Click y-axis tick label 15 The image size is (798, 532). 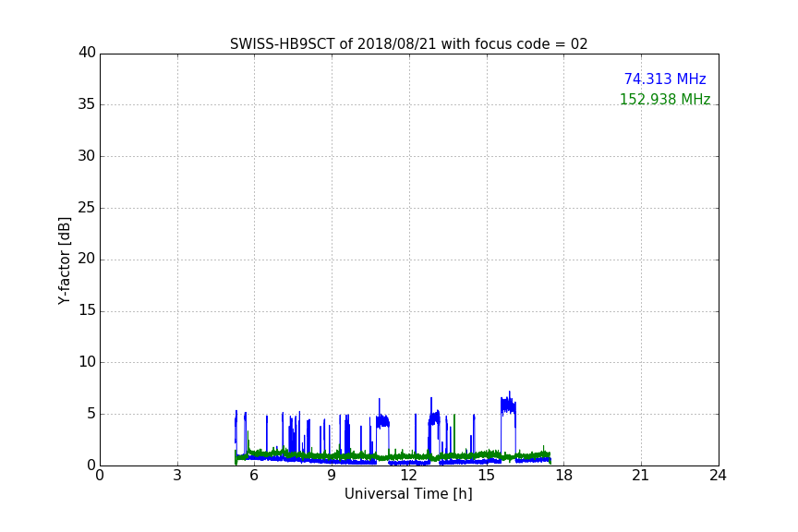pos(87,310)
